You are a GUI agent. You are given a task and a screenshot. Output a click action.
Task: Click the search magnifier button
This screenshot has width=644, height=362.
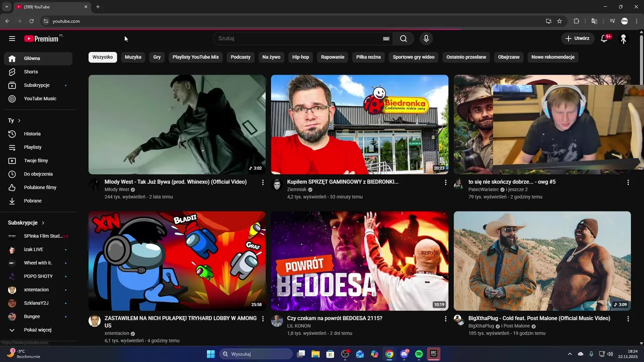(404, 38)
